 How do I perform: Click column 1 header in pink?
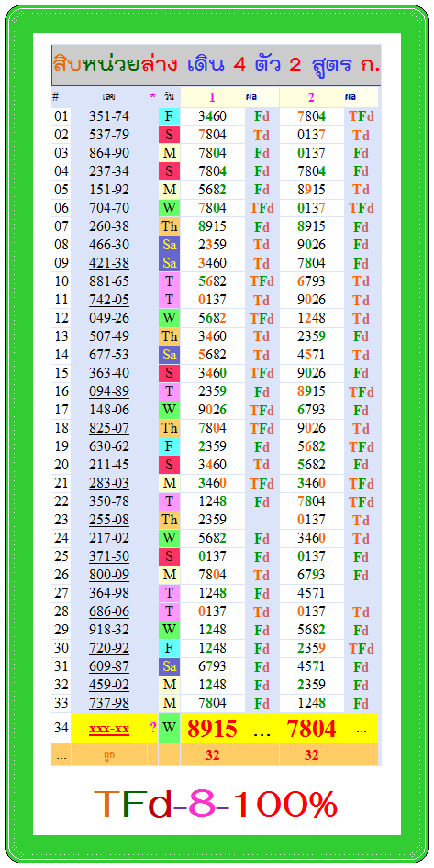coord(212,97)
